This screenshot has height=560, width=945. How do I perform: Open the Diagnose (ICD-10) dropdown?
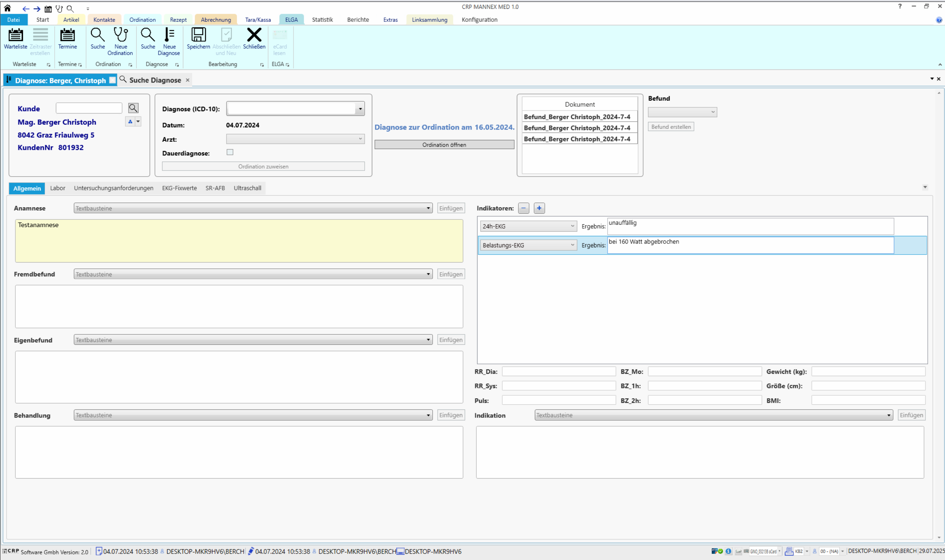click(360, 109)
